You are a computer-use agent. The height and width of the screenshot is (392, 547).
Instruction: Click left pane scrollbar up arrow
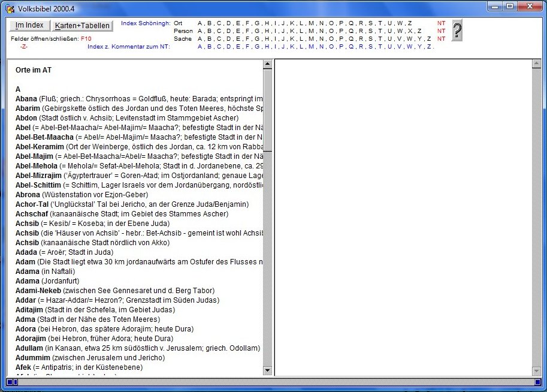coord(268,64)
